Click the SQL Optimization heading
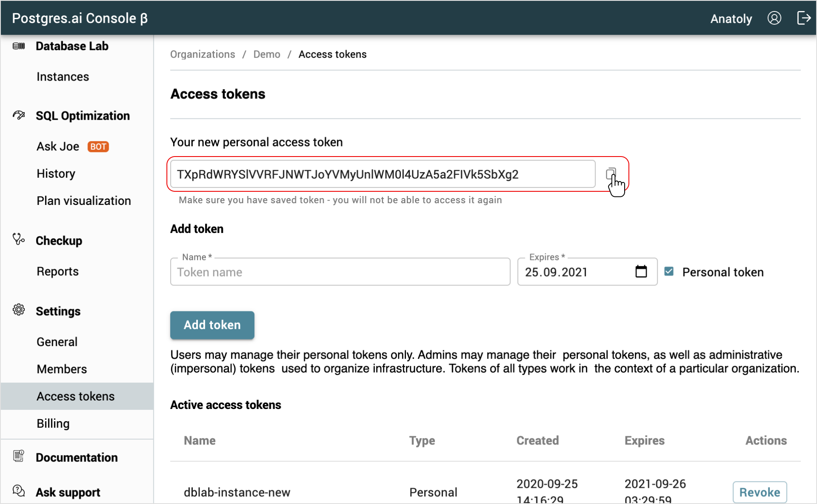817x504 pixels. (83, 116)
